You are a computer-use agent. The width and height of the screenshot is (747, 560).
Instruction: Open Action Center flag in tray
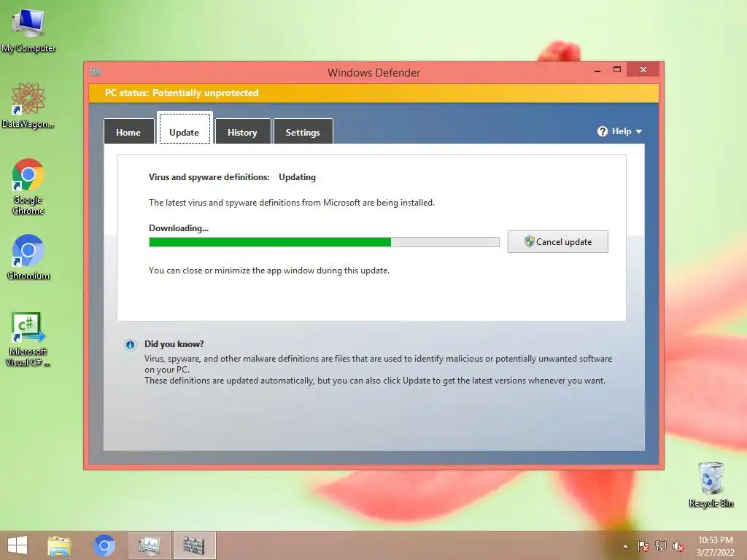[x=643, y=546]
